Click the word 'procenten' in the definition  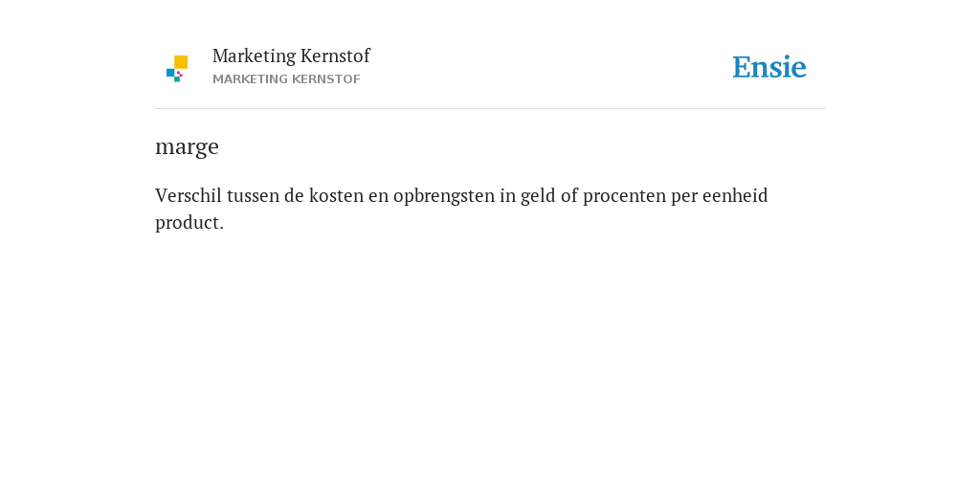pyautogui.click(x=624, y=197)
